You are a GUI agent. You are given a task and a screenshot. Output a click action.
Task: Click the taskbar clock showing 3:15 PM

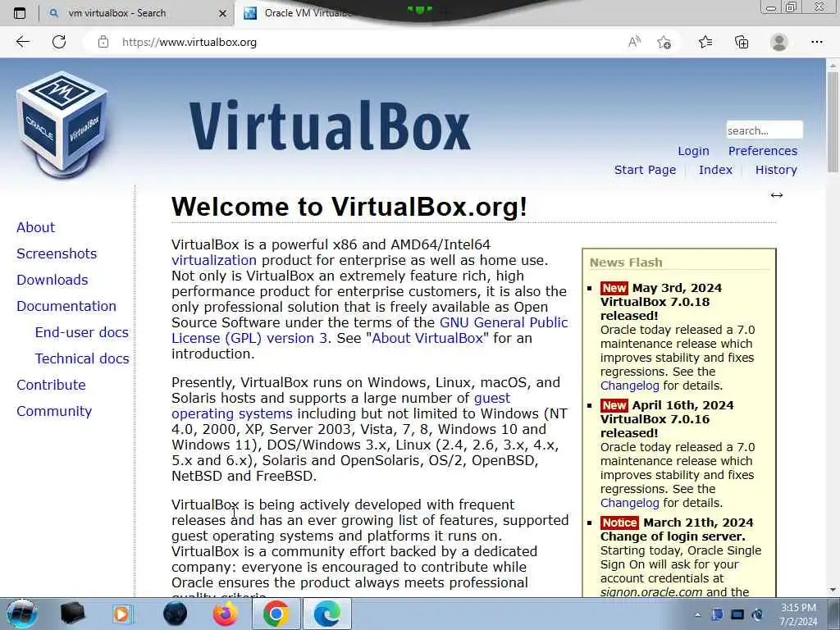pyautogui.click(x=798, y=614)
